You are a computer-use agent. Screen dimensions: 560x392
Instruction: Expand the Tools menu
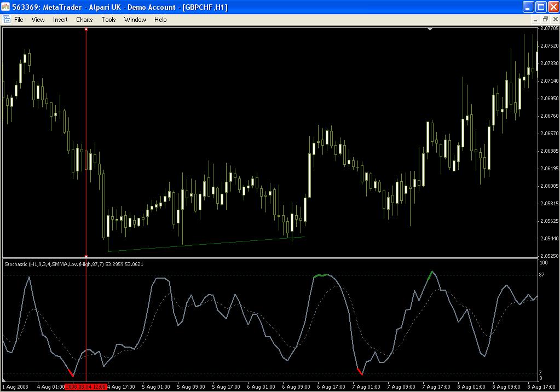tap(108, 19)
